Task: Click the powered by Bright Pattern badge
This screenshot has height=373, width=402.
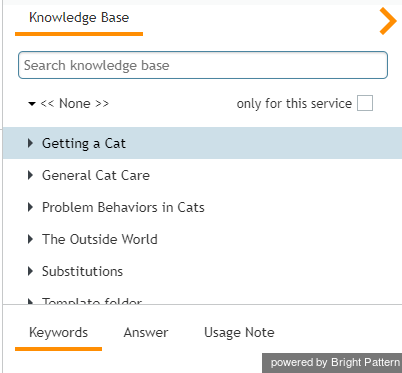Action: click(x=332, y=363)
